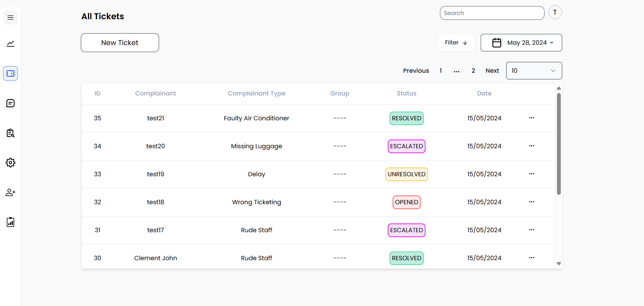Open the T user avatar menu
Screen dimensions: 644x306
(x=555, y=13)
